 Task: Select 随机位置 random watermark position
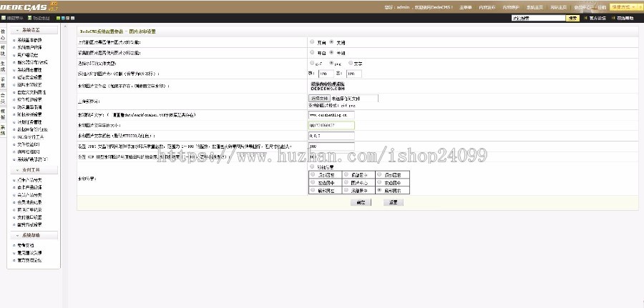[313, 167]
